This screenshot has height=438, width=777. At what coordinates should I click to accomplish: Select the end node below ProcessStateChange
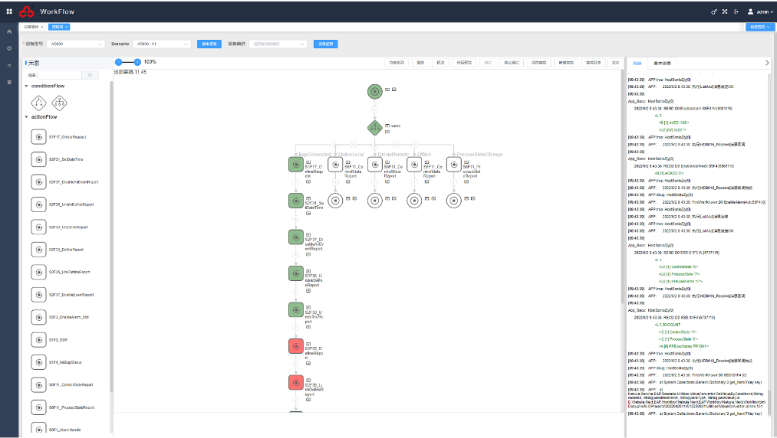point(453,201)
